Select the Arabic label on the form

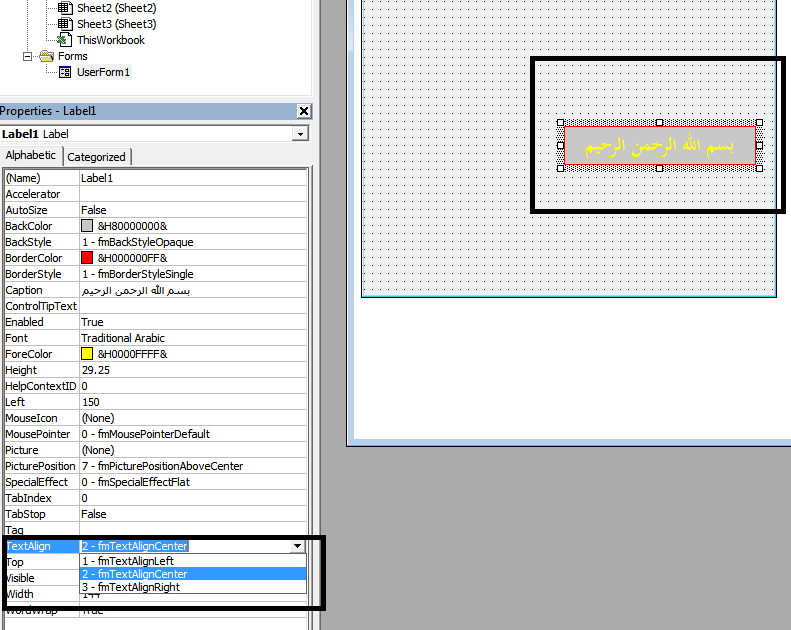point(659,146)
